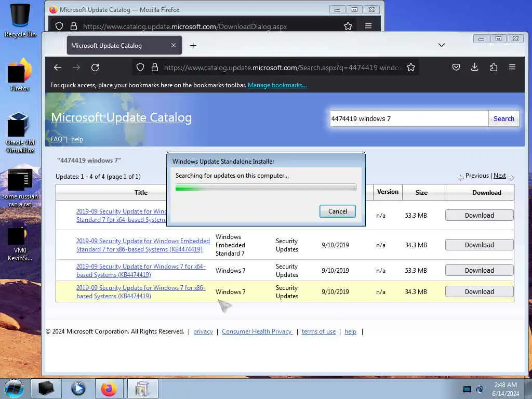
Task: Open the Recycle Bin desktop icon
Action: tap(20, 20)
